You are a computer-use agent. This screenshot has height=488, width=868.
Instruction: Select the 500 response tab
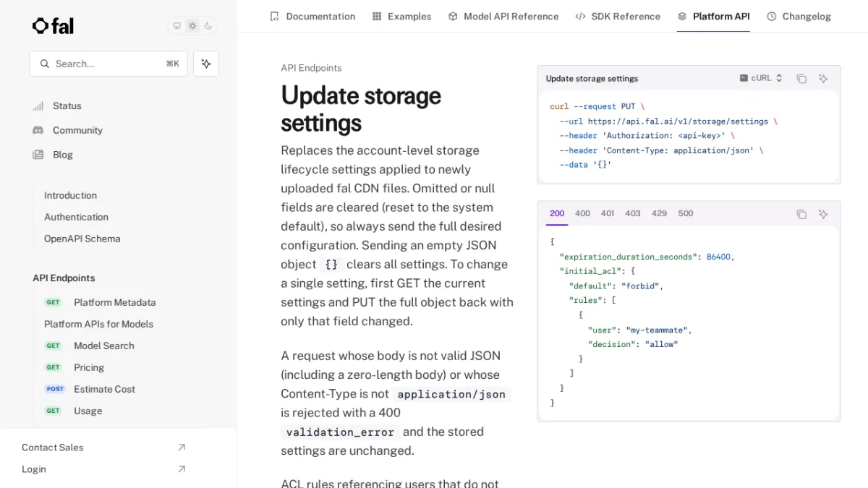(686, 213)
